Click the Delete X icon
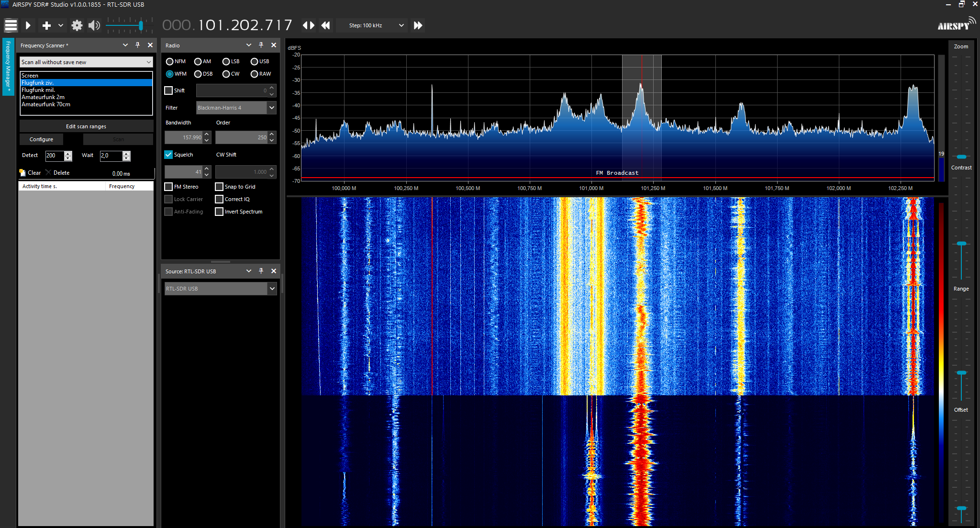The width and height of the screenshot is (980, 528). [x=48, y=172]
